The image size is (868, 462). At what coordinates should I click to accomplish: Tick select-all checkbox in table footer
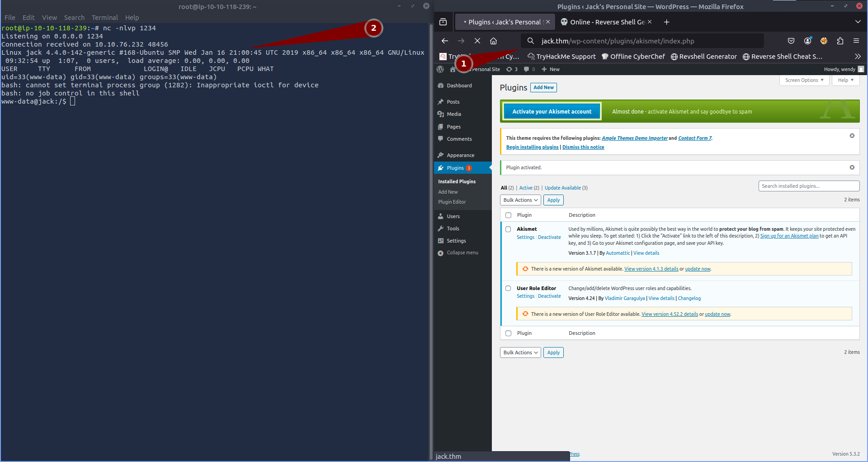tap(508, 333)
